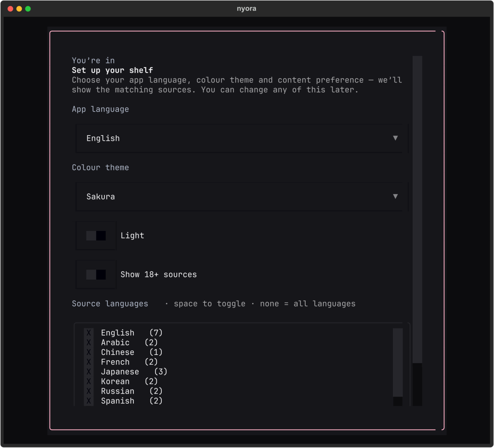Screen dimensions: 494x448
Task: Select the "Korean (2)" list row text
Action: pos(129,381)
